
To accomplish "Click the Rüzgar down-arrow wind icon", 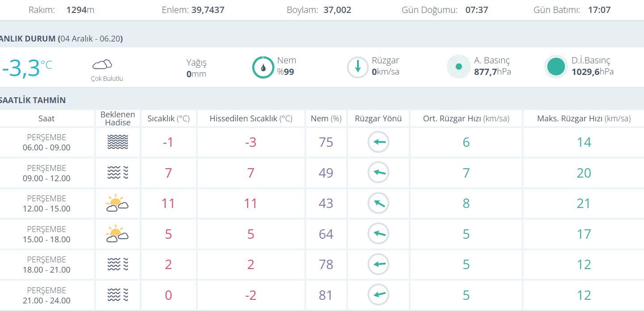I will coord(357,67).
